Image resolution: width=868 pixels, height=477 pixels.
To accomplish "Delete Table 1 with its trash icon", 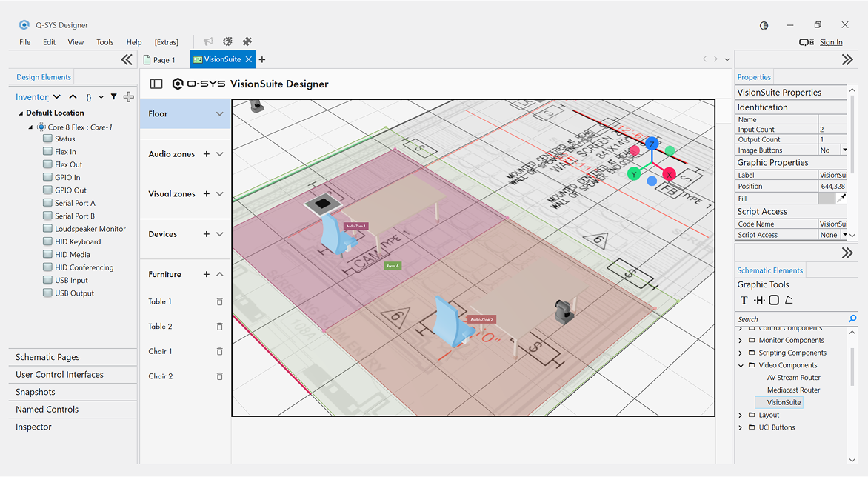I will click(219, 301).
